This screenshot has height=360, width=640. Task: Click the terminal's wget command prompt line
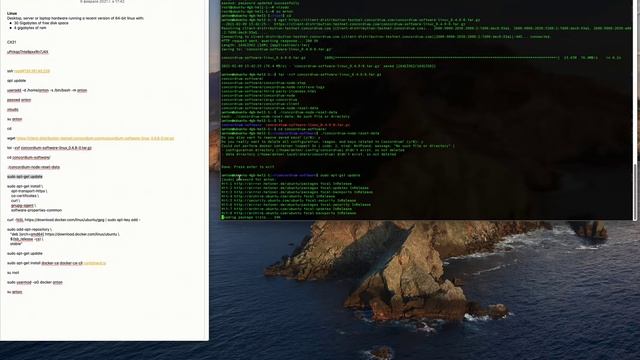point(351,20)
